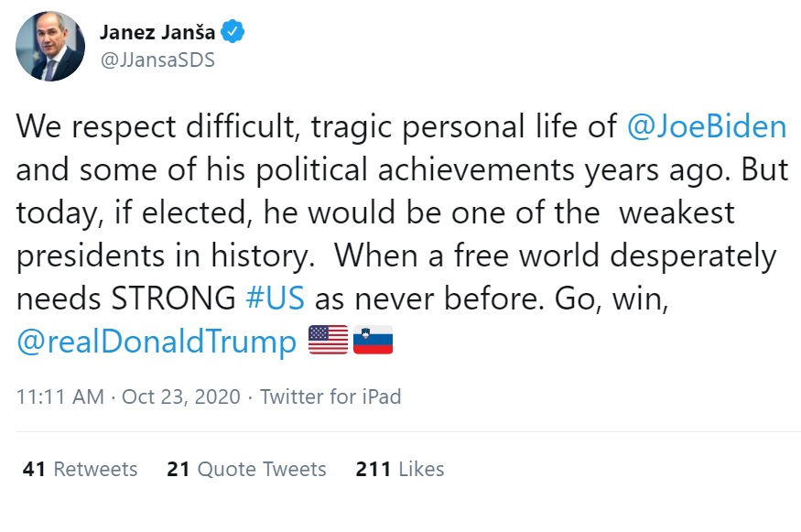Open the Twitter for iPad source link
801x532 pixels.
point(330,396)
